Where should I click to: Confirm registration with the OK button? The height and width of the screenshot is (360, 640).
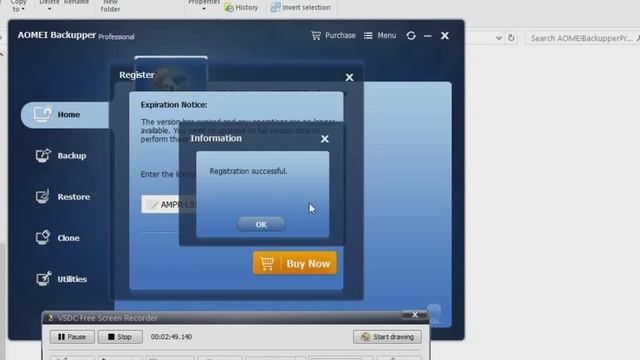click(x=261, y=224)
